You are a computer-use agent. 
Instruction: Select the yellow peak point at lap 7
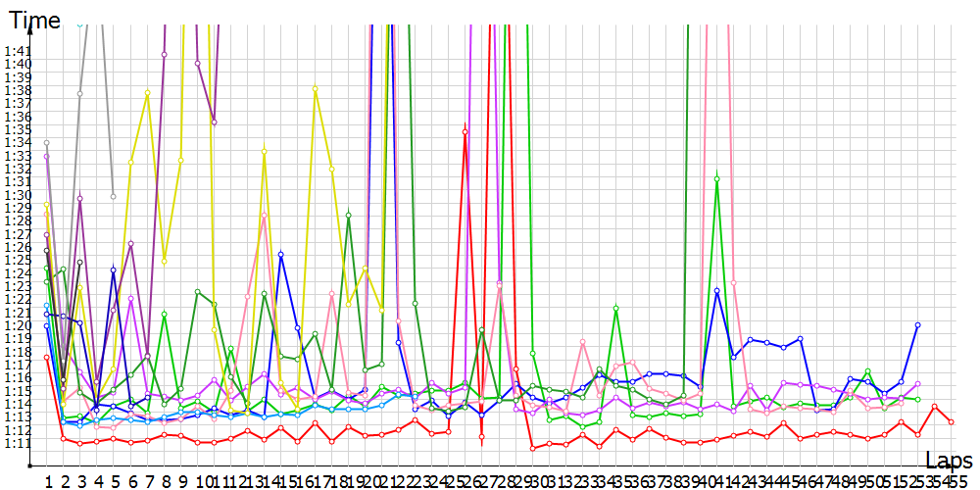point(147,92)
